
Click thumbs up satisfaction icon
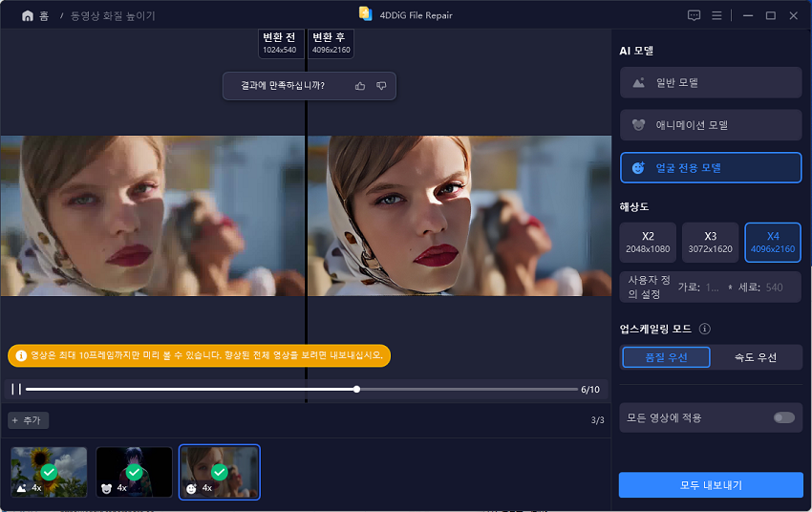click(x=360, y=86)
